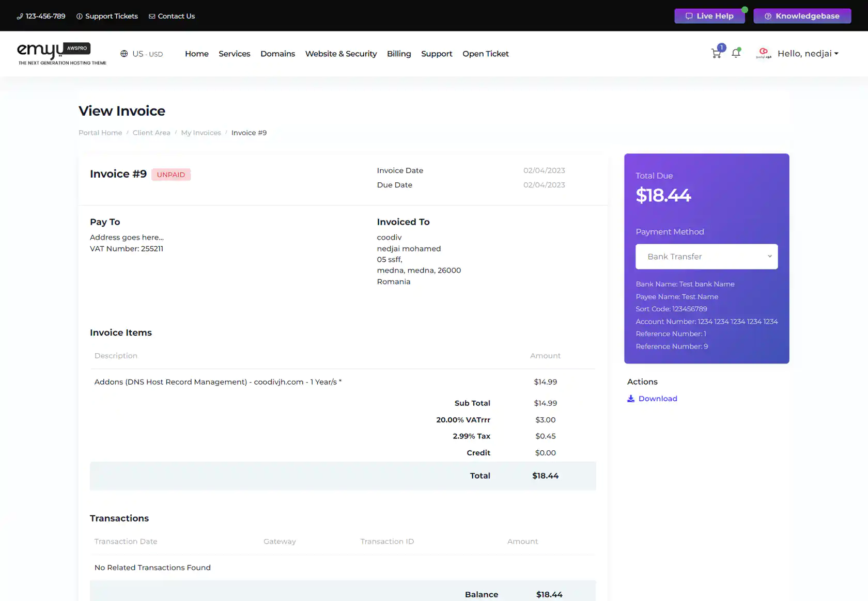This screenshot has width=868, height=601.
Task: Open the Domains menu
Action: [277, 54]
